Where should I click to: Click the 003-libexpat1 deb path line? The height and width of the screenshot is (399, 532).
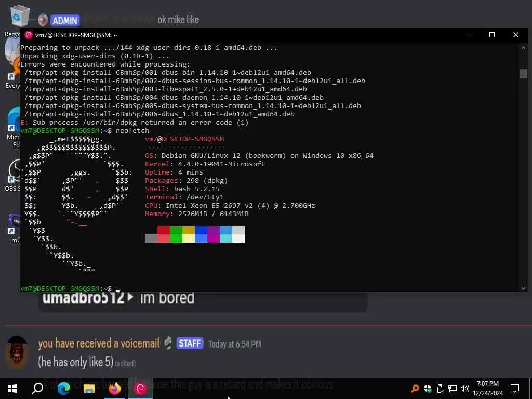[x=166, y=89]
